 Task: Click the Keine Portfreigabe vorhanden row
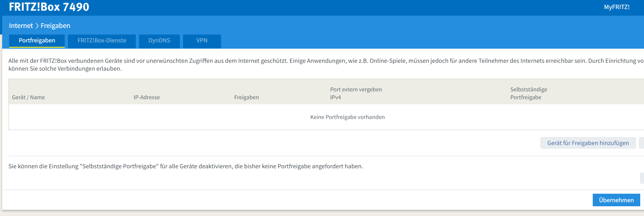[x=347, y=117]
